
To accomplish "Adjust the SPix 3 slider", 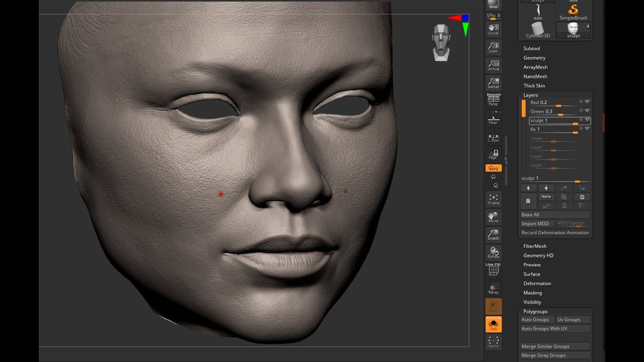I will (493, 16).
